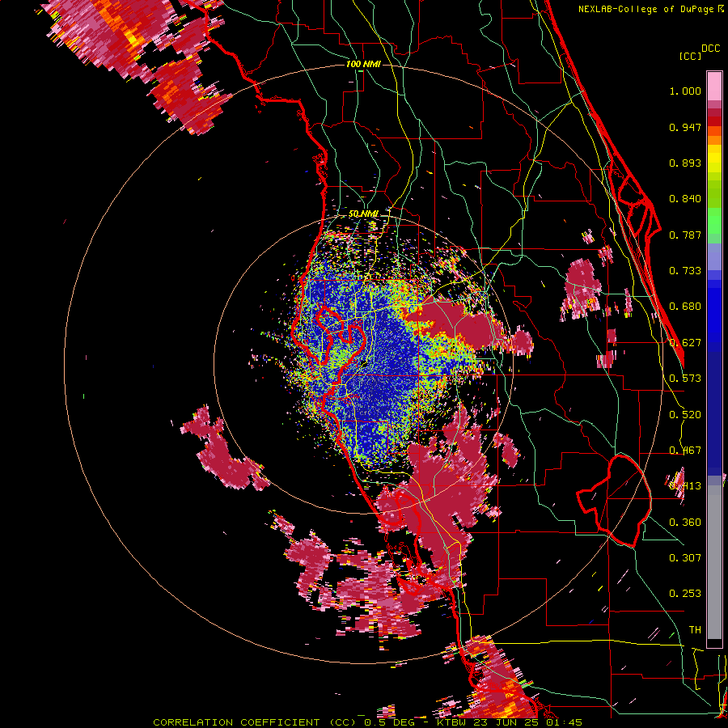Click the 0.5 DEG elevation text
The width and height of the screenshot is (728, 728).
tap(389, 722)
